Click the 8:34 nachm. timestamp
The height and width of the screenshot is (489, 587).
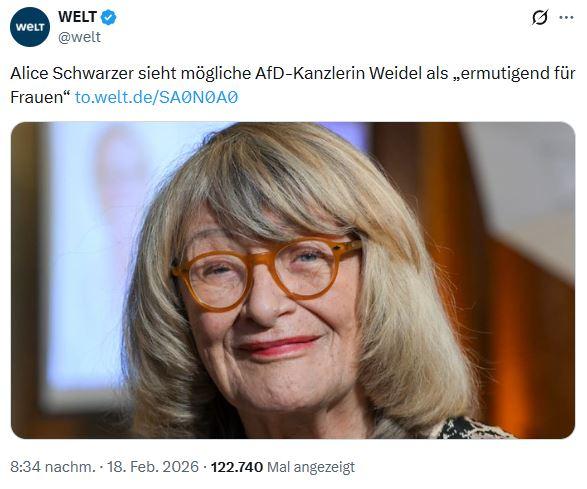point(53,467)
